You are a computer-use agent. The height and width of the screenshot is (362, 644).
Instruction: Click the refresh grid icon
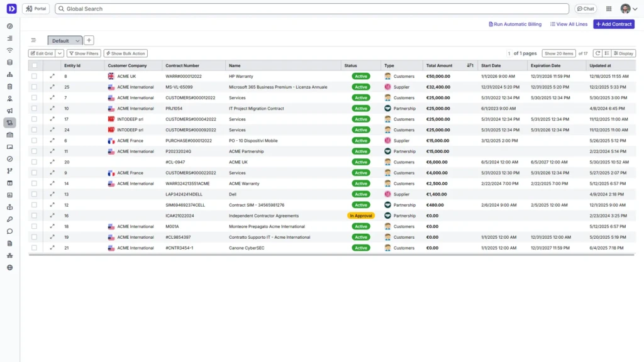(x=597, y=53)
